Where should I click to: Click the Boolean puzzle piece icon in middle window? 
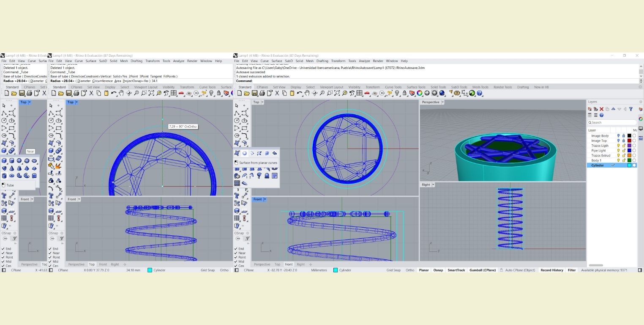(x=51, y=165)
